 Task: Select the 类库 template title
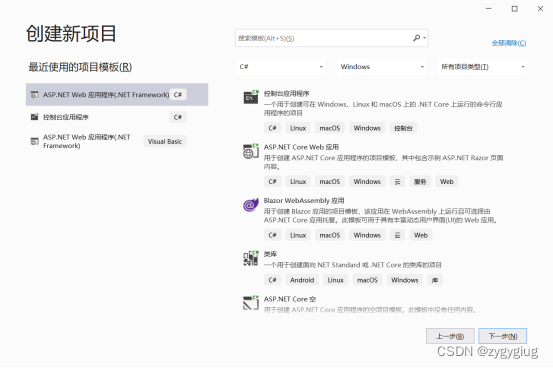tap(270, 254)
